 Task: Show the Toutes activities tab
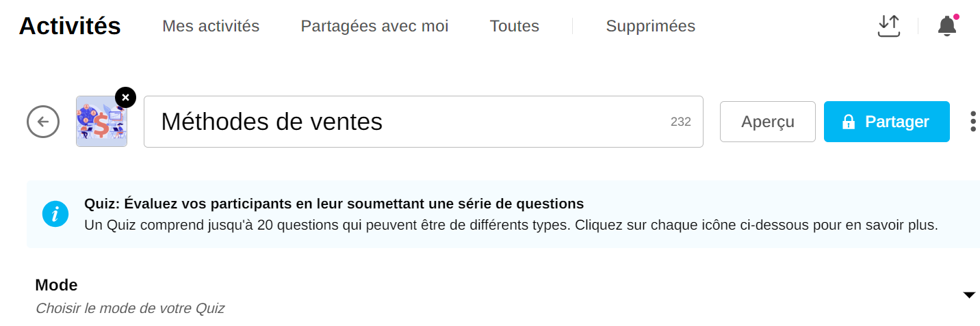514,26
